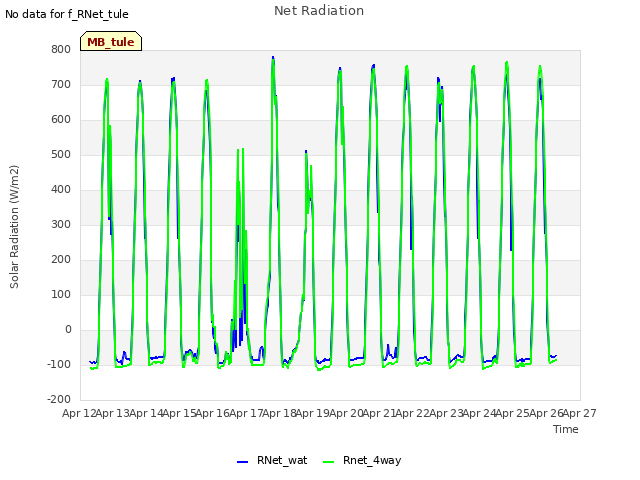Viewport: 640px width, 480px height.
Task: Click the Apr 22 x-axis date label
Action: tap(413, 413)
